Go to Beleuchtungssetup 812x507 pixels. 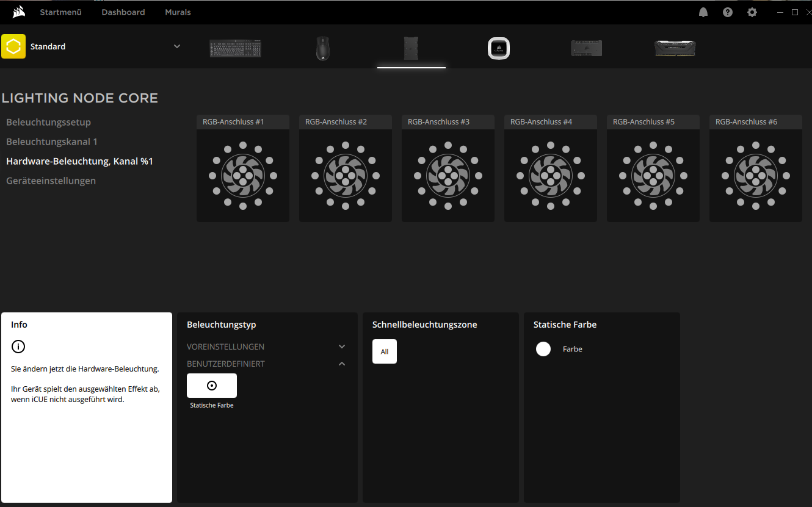click(48, 122)
